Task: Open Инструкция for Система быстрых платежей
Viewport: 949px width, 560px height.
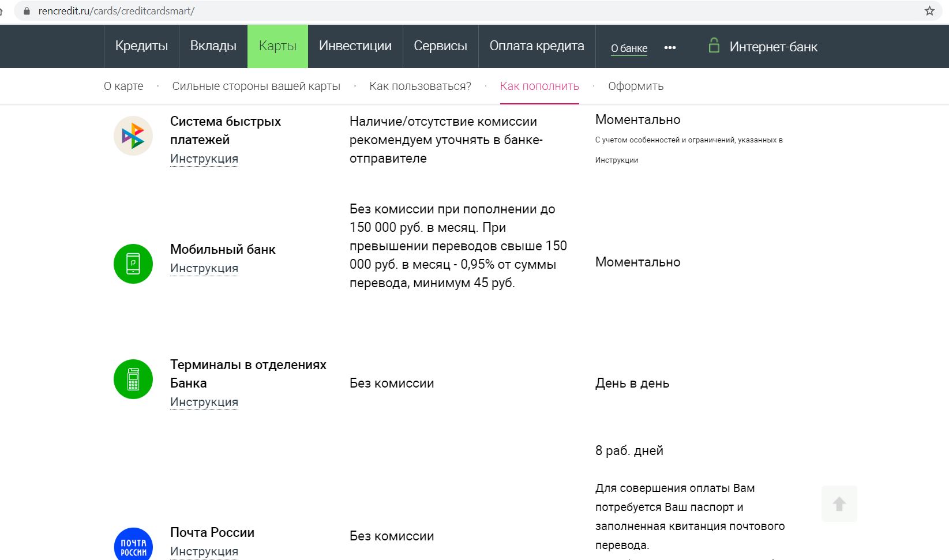Action: 204,159
